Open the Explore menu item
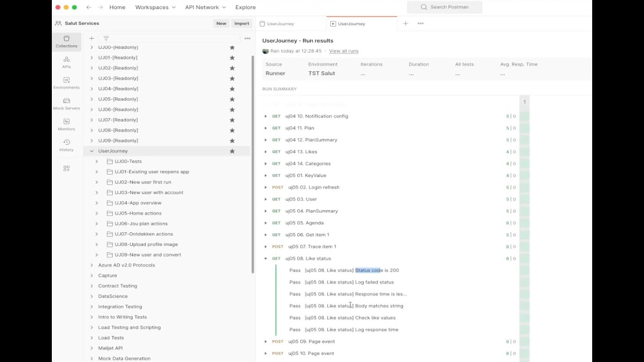 pos(246,7)
